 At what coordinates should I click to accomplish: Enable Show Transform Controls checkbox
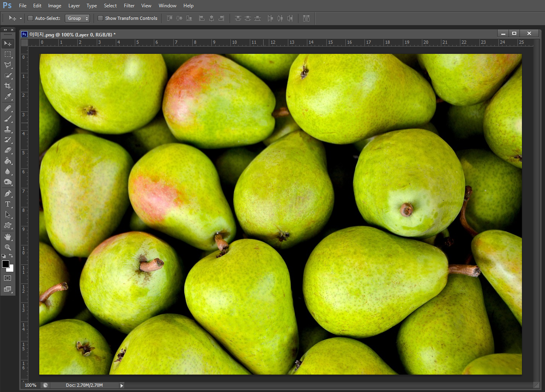[100, 18]
